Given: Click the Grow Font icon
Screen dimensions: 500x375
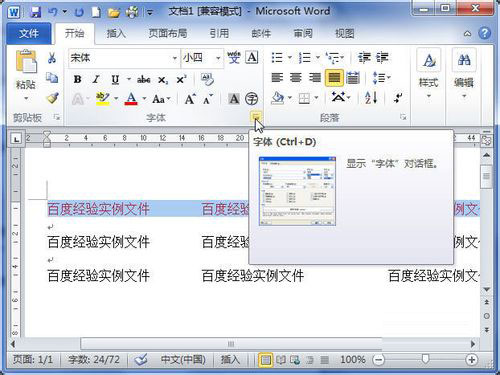Looking at the screenshot, I should pyautogui.click(x=190, y=99).
